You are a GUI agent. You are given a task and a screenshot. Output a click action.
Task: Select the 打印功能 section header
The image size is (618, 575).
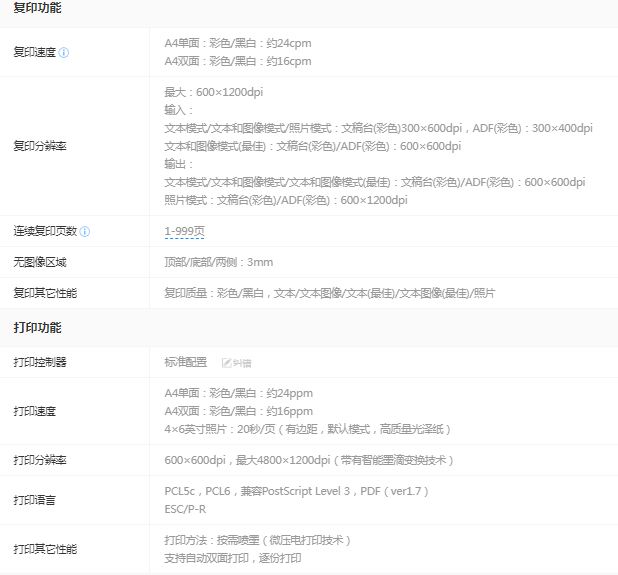point(37,327)
